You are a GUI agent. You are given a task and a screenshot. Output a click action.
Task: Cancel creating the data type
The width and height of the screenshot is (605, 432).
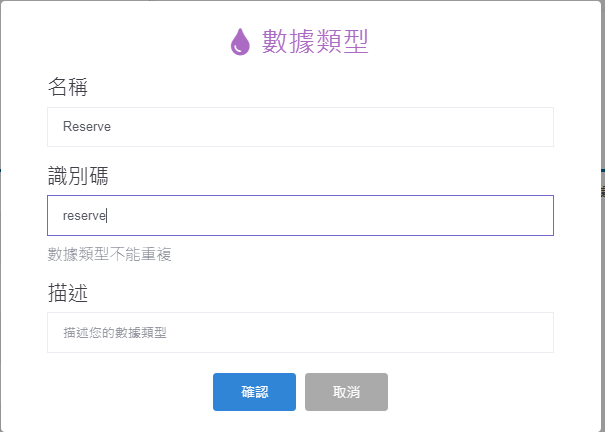coord(346,392)
